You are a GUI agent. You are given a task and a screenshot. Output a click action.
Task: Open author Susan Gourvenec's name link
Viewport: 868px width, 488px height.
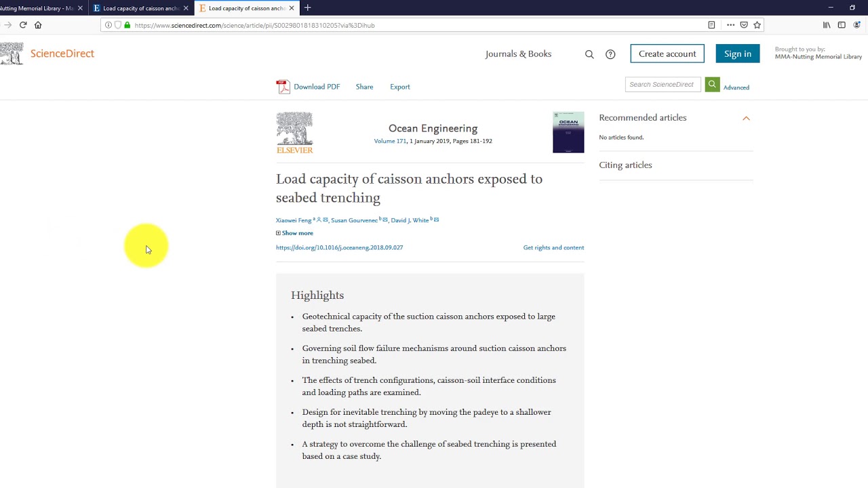(x=354, y=220)
